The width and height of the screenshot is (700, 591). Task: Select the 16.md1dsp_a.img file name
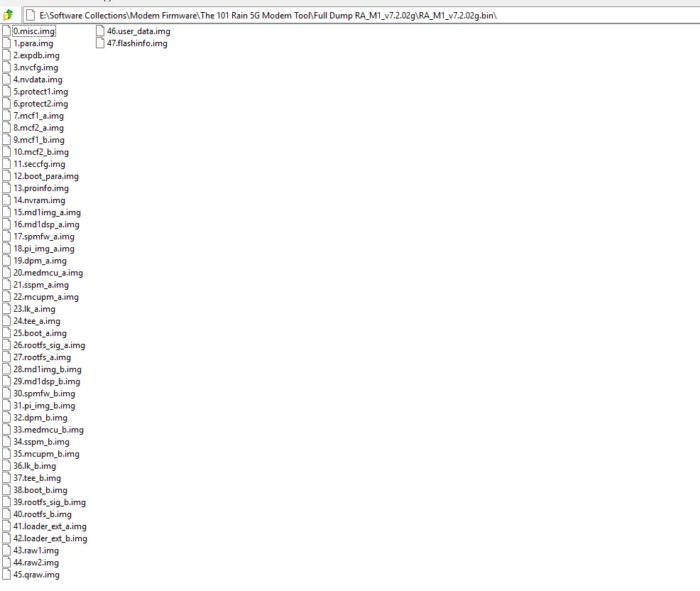pyautogui.click(x=46, y=224)
